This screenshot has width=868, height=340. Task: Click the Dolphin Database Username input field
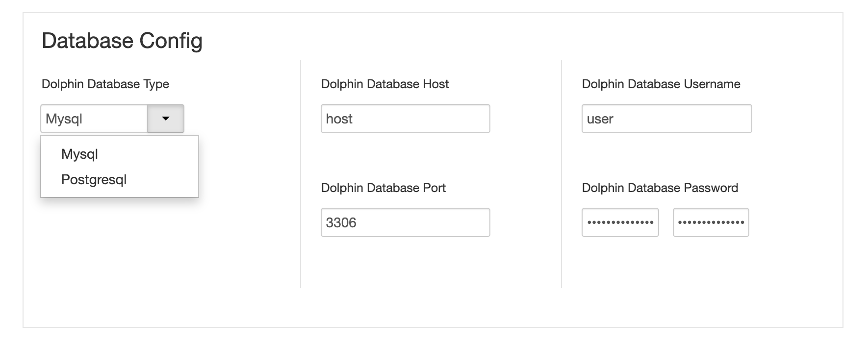[666, 119]
